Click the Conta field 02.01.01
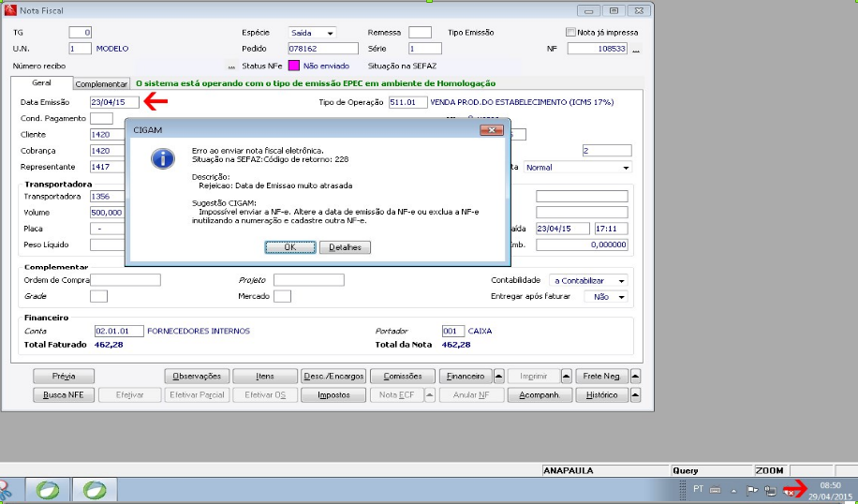The height and width of the screenshot is (504, 858). tap(119, 331)
